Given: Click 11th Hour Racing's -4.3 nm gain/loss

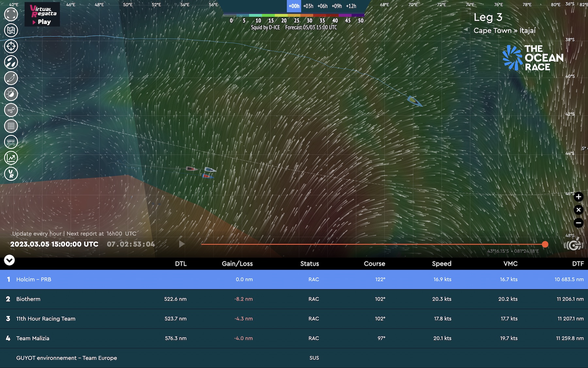Looking at the screenshot, I should pos(243,319).
